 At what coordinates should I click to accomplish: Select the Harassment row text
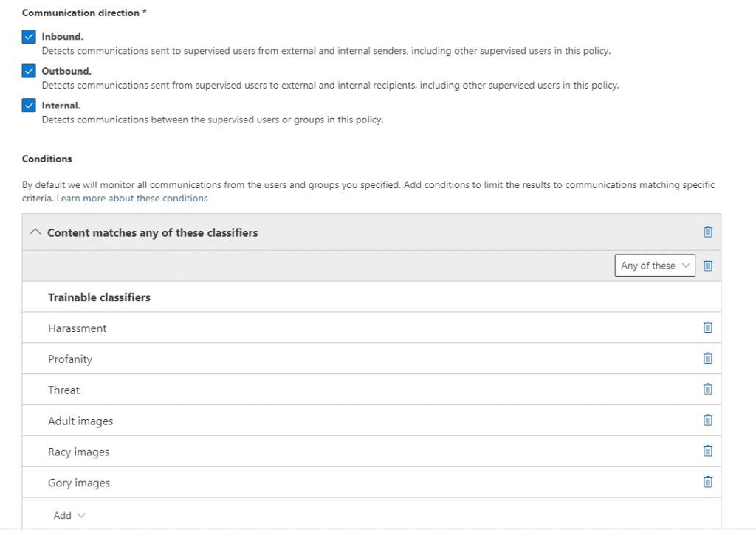click(77, 328)
